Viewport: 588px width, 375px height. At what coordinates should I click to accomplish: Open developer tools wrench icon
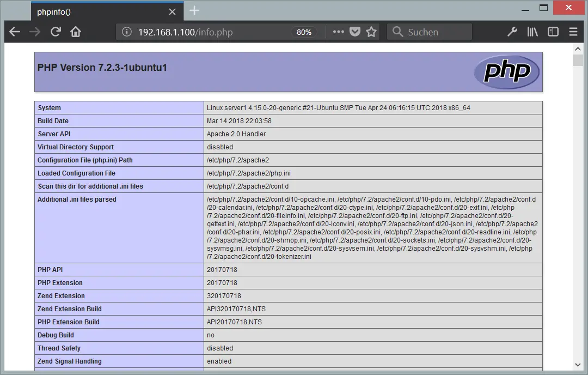click(x=512, y=32)
